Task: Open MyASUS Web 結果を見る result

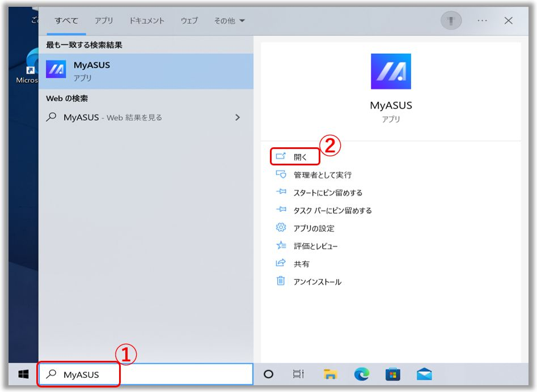Action: coord(146,118)
